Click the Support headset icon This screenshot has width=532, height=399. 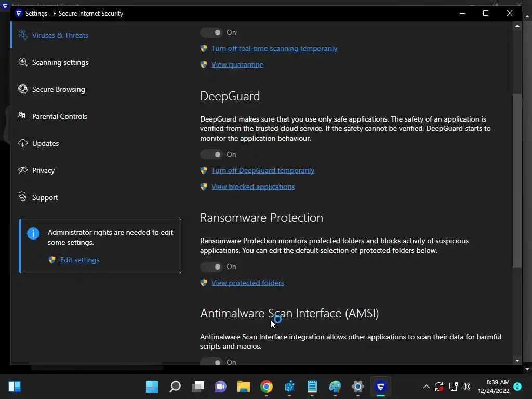(x=22, y=196)
